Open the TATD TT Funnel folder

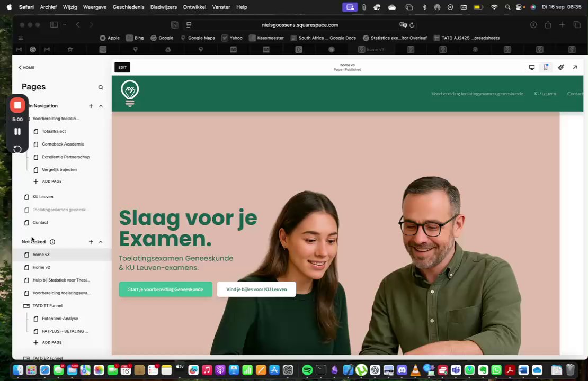(47, 306)
